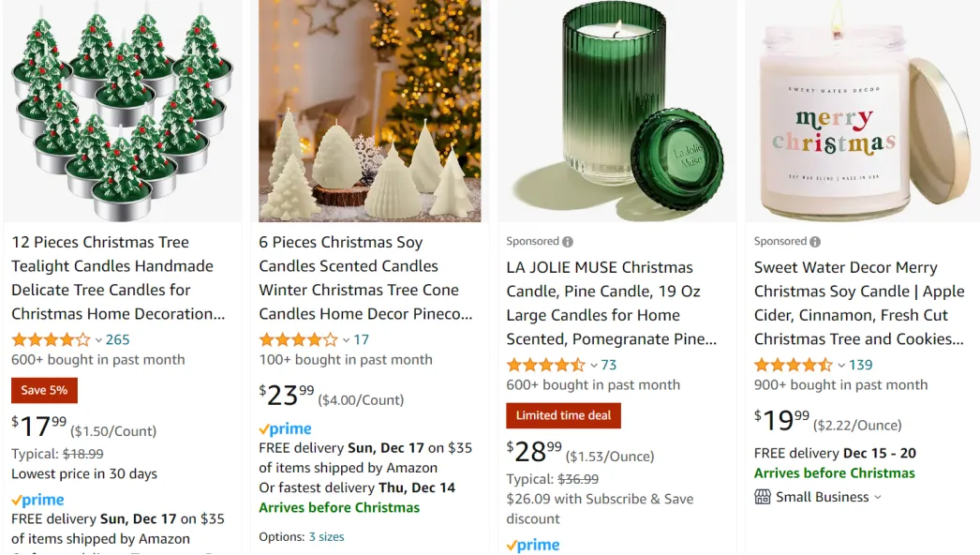This screenshot has width=980, height=555.
Task: Open the 12 Pieces Christmas Tree Tealight Candles title
Action: coord(118,277)
